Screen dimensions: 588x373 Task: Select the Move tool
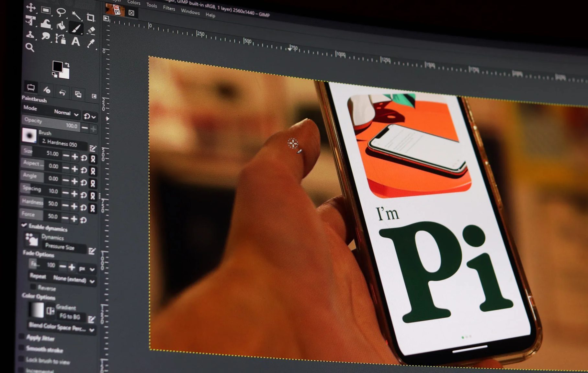point(31,8)
